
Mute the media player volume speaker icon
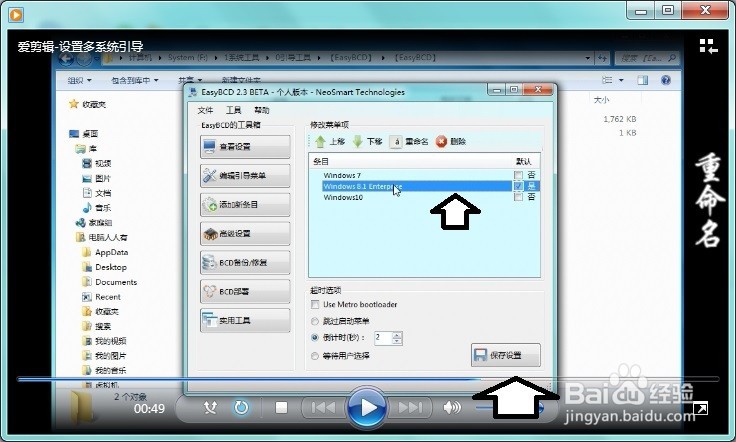point(452,408)
